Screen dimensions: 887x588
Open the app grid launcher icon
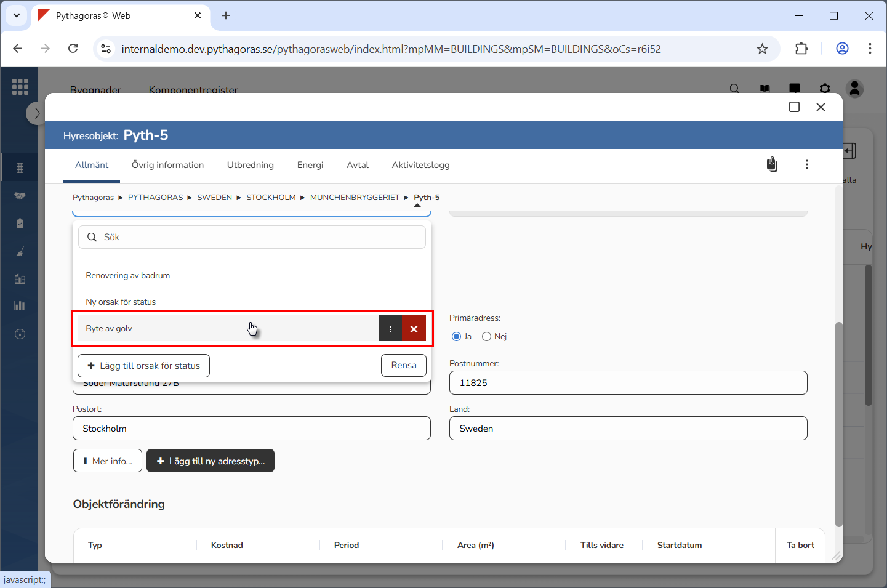[x=20, y=87]
